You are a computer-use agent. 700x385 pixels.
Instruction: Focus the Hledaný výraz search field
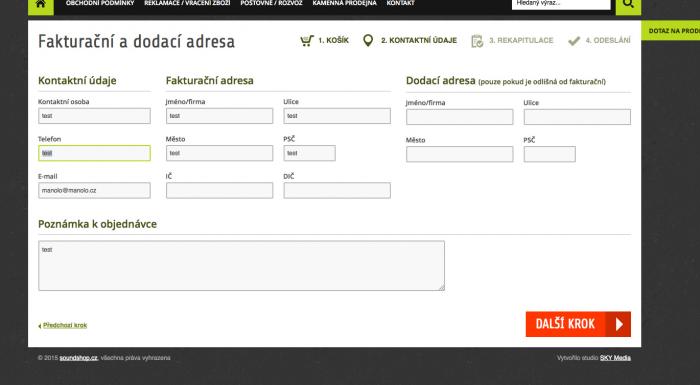pyautogui.click(x=561, y=4)
